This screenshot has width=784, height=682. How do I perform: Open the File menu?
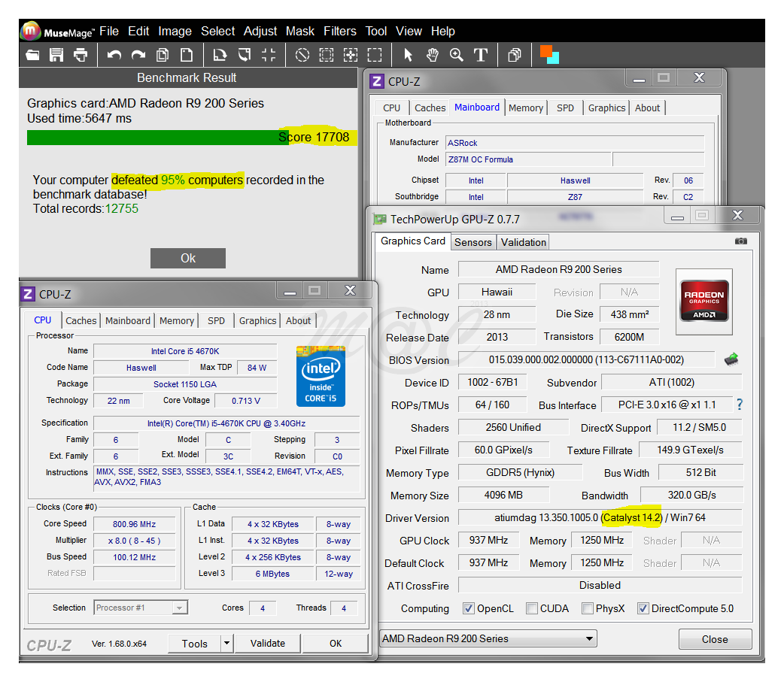(109, 32)
